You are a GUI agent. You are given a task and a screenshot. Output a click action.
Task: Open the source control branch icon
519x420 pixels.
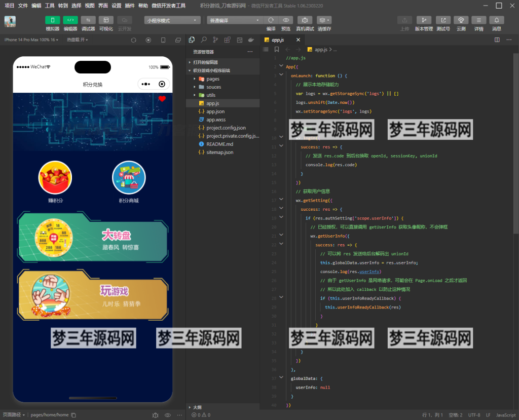215,40
